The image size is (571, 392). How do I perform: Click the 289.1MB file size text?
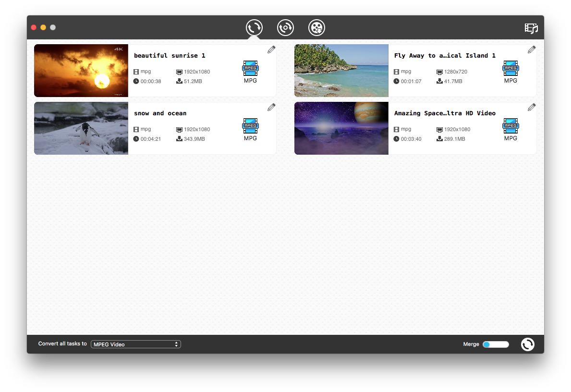point(454,139)
